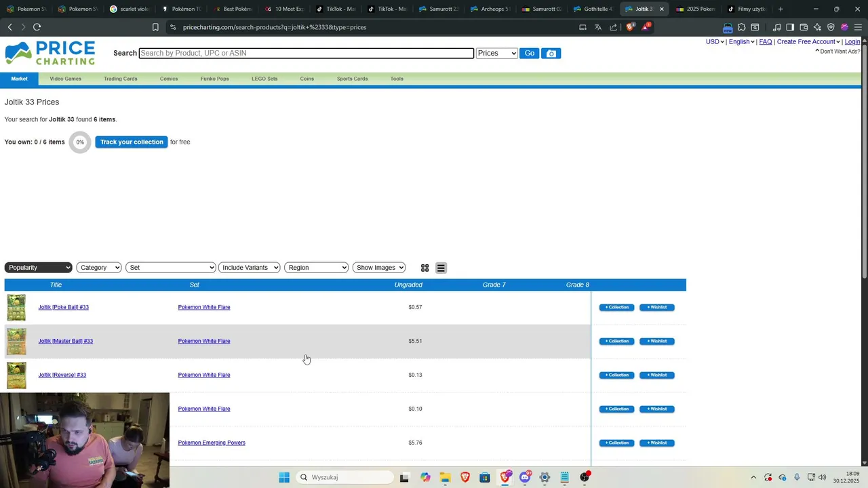This screenshot has height=488, width=868.
Task: Click the share page icon
Action: click(x=614, y=27)
